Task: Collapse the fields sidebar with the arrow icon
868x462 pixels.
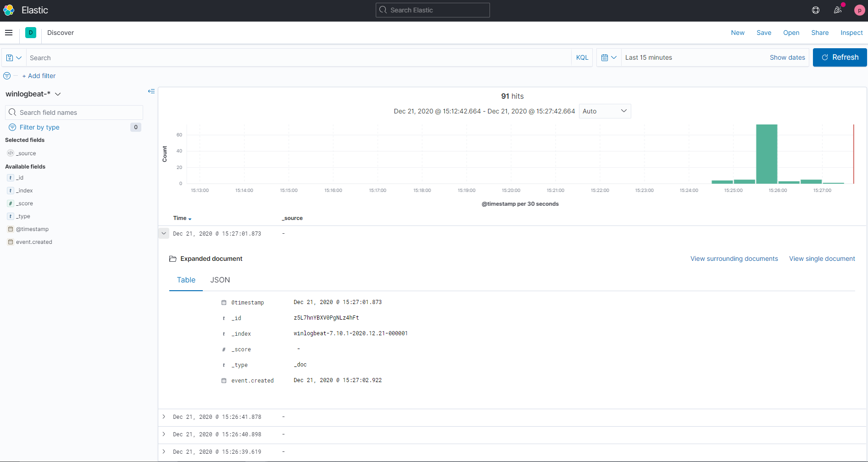Action: [x=151, y=91]
